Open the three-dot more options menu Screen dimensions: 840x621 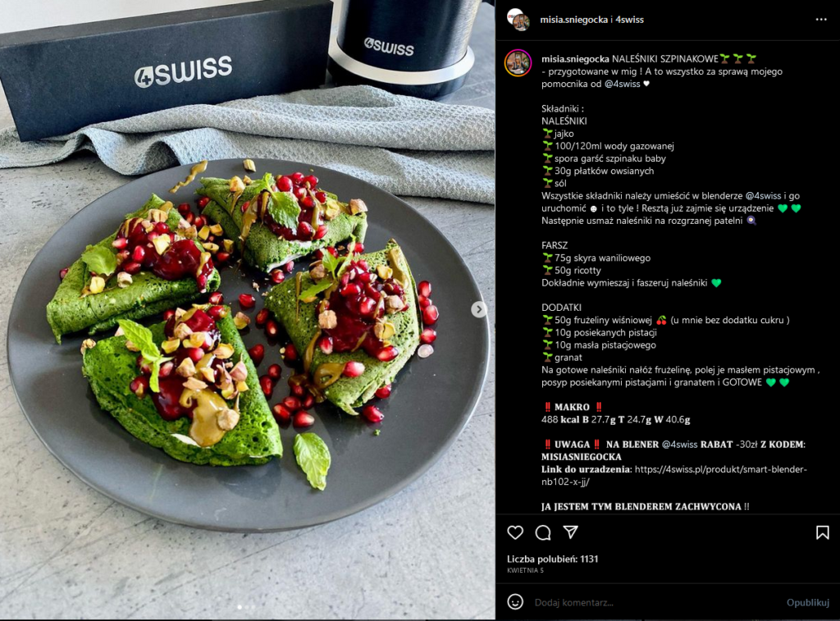[821, 20]
